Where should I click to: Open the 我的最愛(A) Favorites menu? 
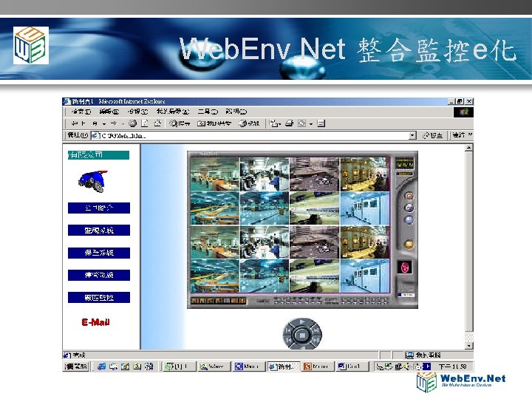coord(173,112)
